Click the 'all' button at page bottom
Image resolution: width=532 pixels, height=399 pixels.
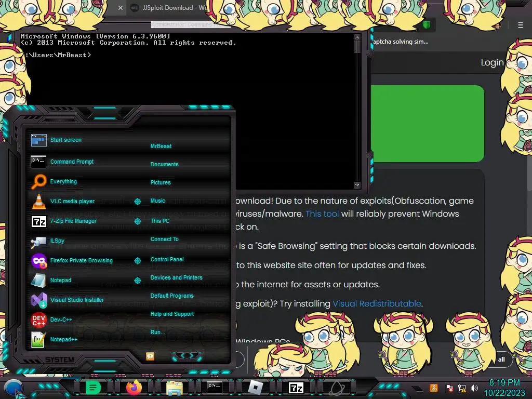(x=501, y=360)
